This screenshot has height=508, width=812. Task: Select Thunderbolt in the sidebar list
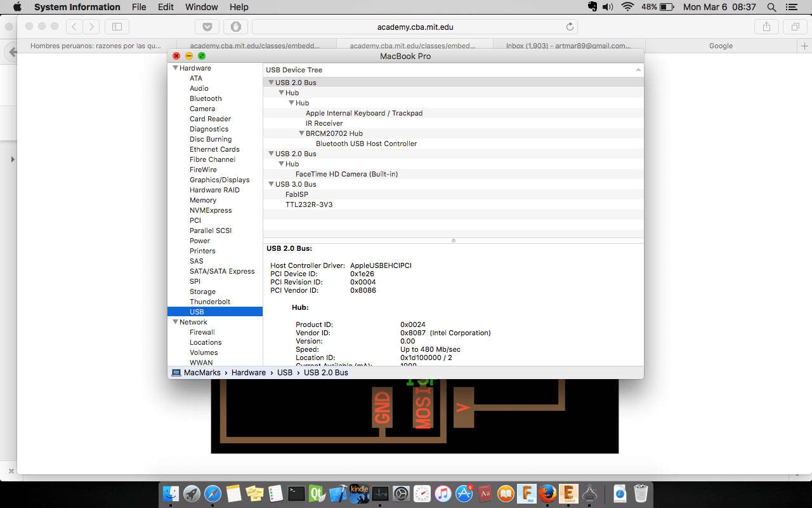[210, 302]
